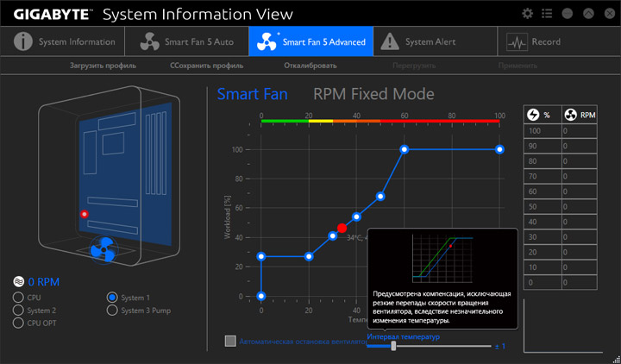Click Загрузить профиль button
This screenshot has width=621, height=364.
(103, 66)
